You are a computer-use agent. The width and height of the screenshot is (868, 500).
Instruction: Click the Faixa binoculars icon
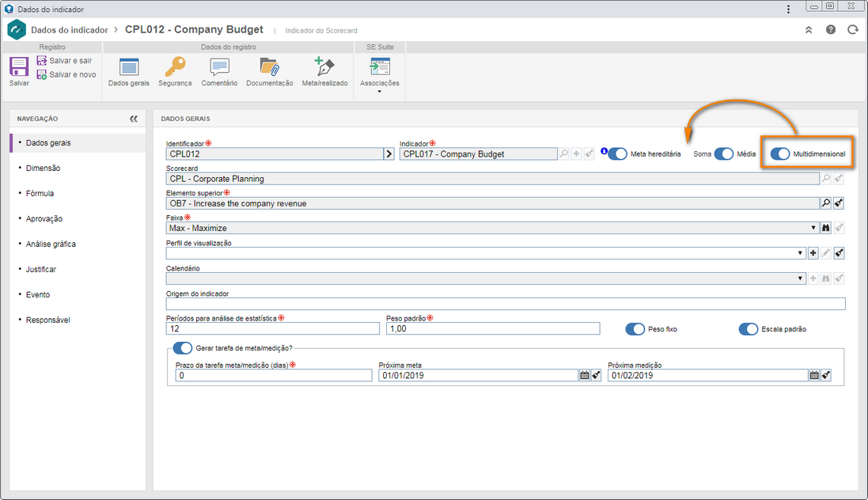tap(826, 228)
